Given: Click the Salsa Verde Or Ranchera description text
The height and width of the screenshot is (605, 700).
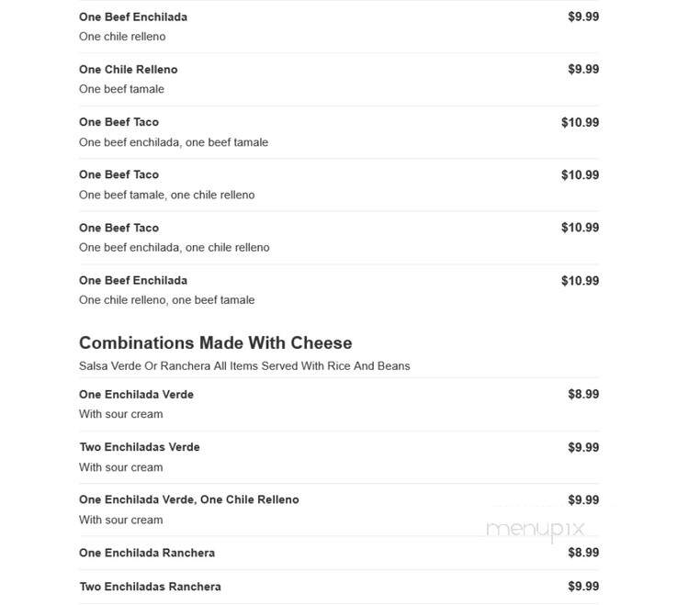Looking at the screenshot, I should (x=244, y=366).
